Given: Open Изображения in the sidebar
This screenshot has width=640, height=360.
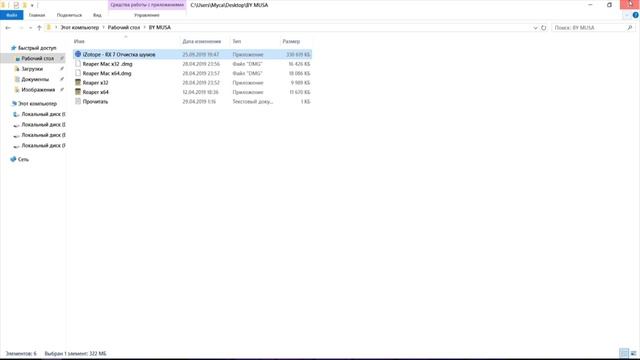Looking at the screenshot, I should coord(38,90).
